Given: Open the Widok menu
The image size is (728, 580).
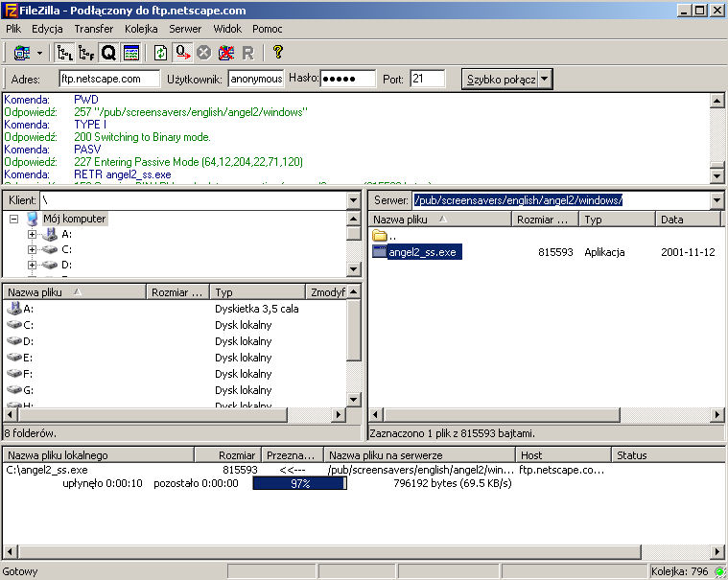Looking at the screenshot, I should (x=227, y=29).
